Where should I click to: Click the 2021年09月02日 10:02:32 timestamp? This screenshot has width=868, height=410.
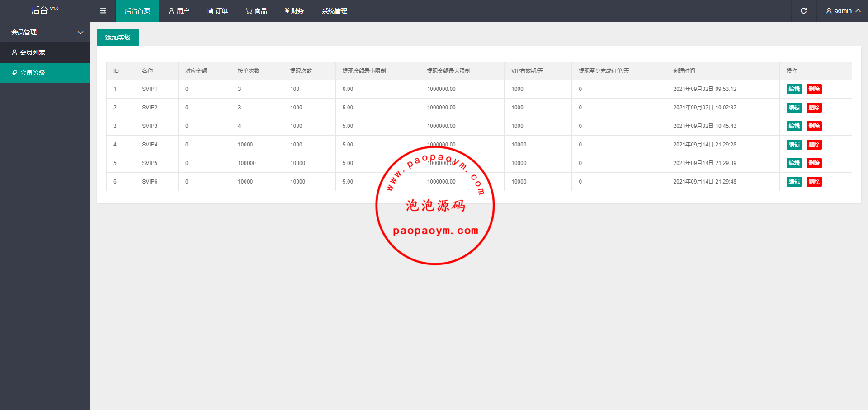click(x=705, y=108)
